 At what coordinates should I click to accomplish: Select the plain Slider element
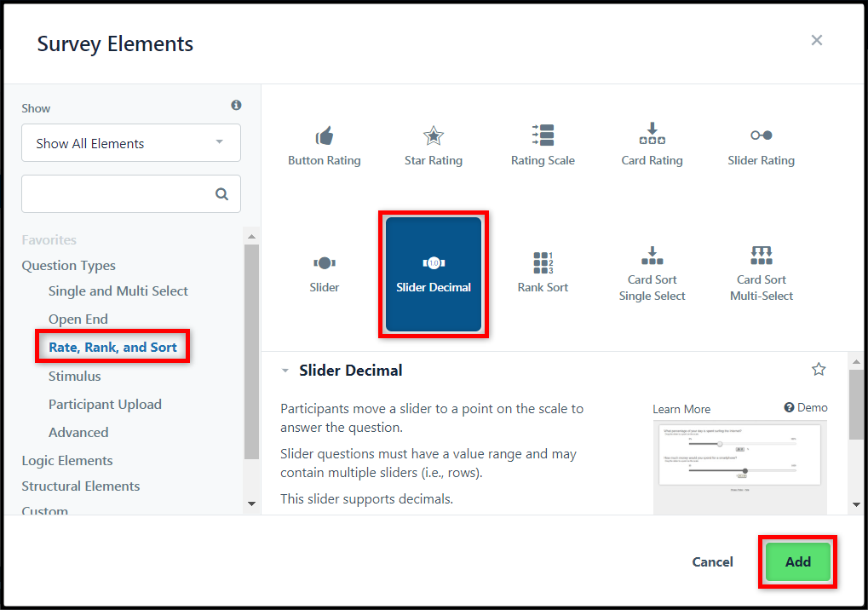point(325,274)
